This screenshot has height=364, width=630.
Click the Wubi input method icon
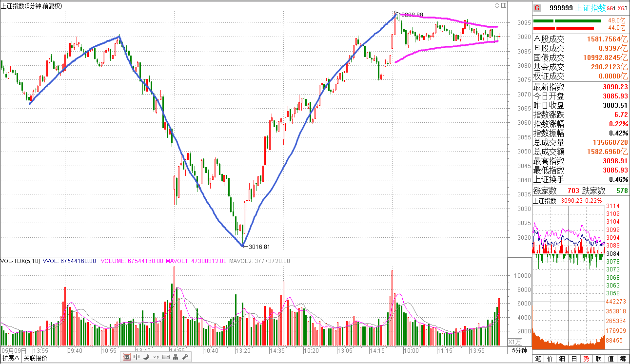(127, 357)
